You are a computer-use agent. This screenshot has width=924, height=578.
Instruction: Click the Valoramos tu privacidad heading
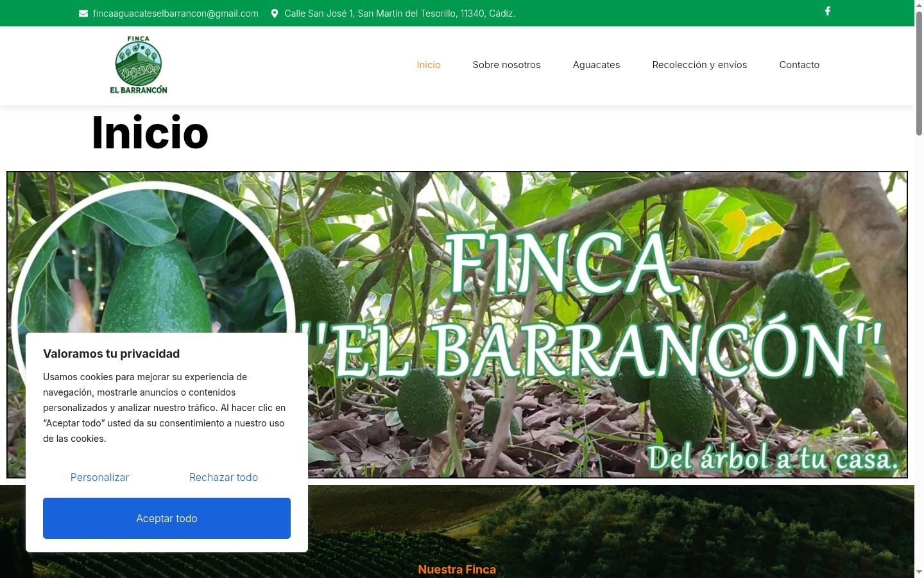pyautogui.click(x=112, y=354)
